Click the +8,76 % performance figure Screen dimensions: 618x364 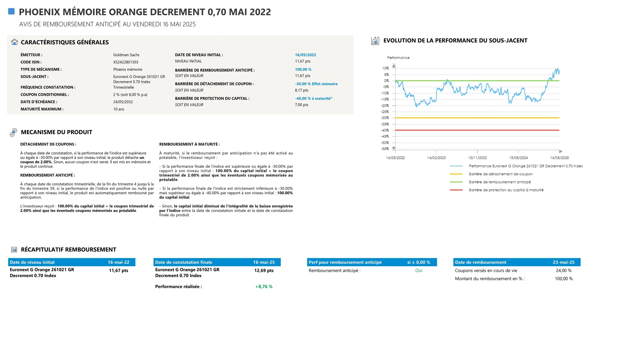[x=264, y=286]
